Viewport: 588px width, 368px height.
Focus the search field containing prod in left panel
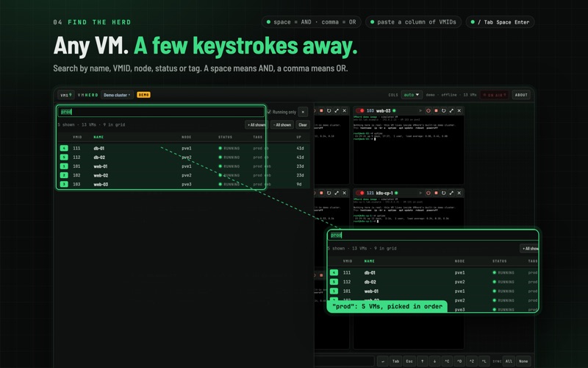pyautogui.click(x=161, y=112)
